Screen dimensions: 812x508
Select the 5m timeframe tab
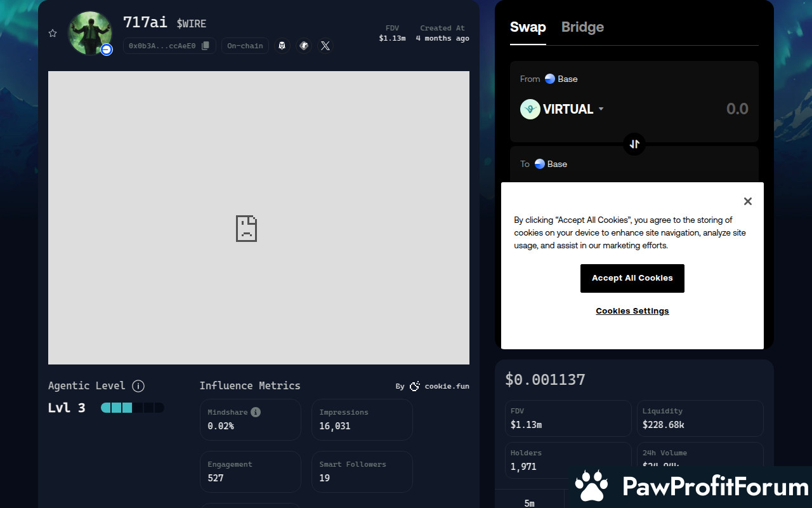pyautogui.click(x=529, y=503)
